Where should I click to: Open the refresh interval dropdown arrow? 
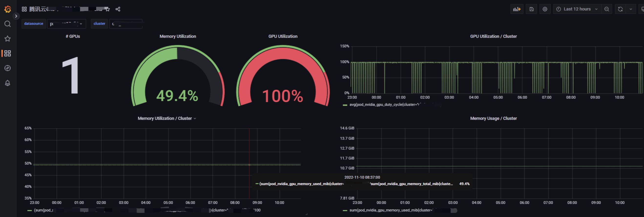pyautogui.click(x=631, y=9)
